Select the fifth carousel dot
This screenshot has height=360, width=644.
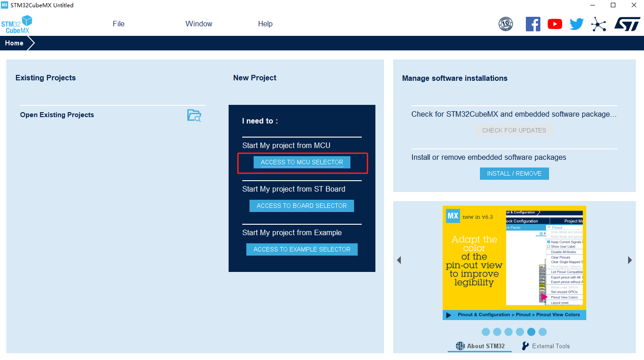tap(531, 332)
